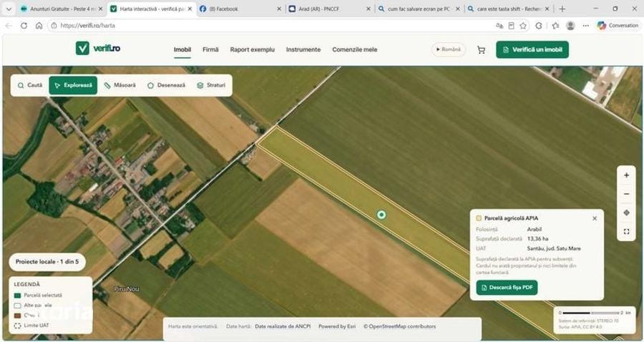The width and height of the screenshot is (644, 342).
Task: Click translate page icon in address bar
Action: click(499, 26)
